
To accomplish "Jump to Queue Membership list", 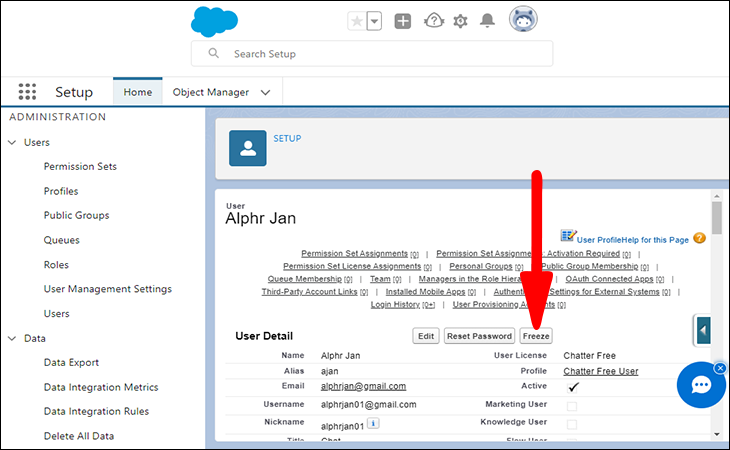I will click(x=304, y=279).
